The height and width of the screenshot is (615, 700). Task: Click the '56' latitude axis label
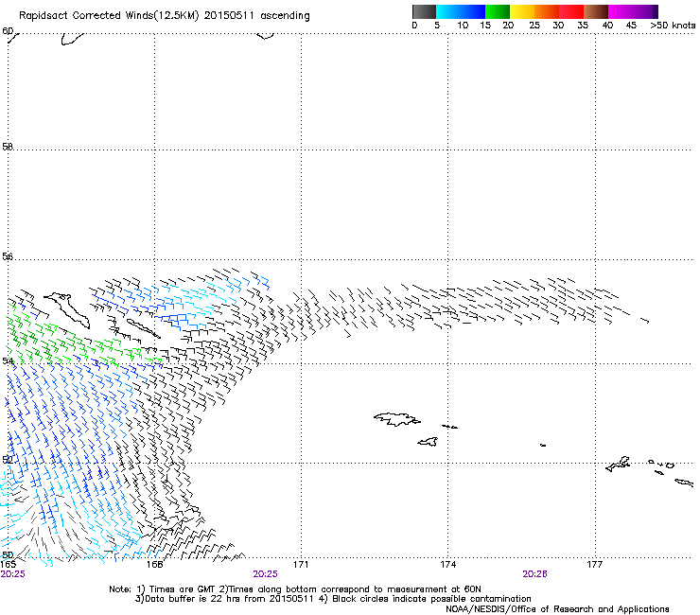click(x=8, y=256)
